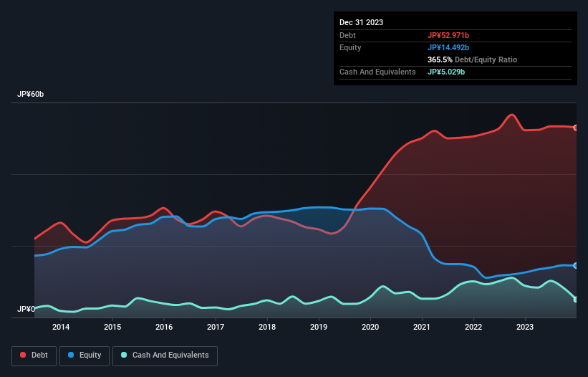The image size is (588, 377).
Task: Click the tooltip Debt row label
Action: coord(347,35)
